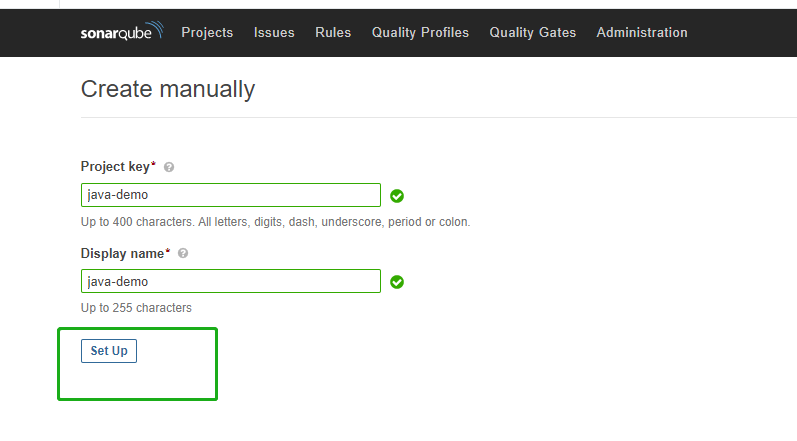Open the Rules section
The height and width of the screenshot is (441, 797).
click(333, 33)
